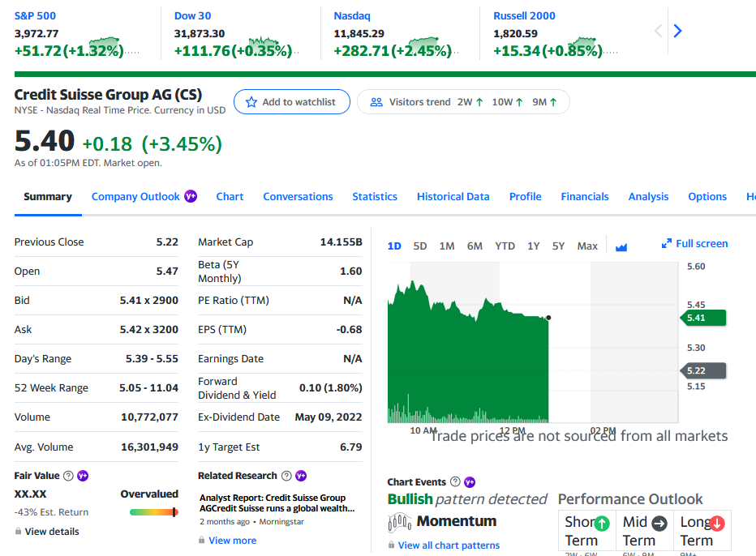Click the Y+ badge beside Fair Value
756x556 pixels.
tap(83, 476)
